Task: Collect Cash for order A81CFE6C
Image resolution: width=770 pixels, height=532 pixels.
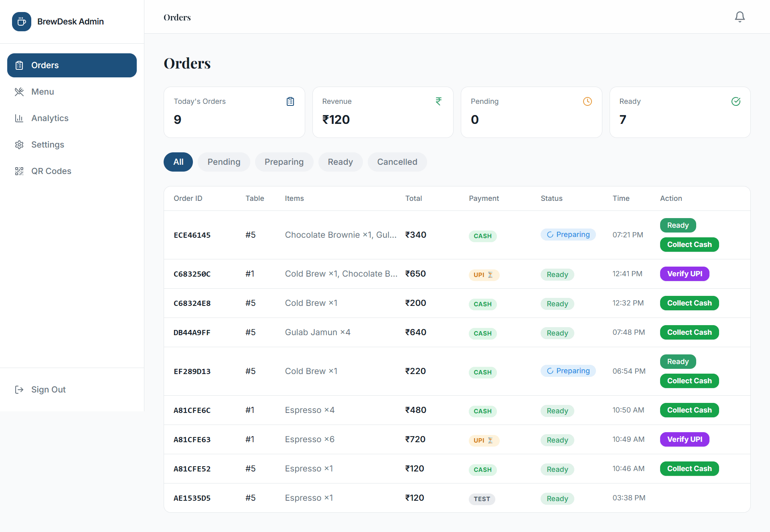Action: click(689, 410)
